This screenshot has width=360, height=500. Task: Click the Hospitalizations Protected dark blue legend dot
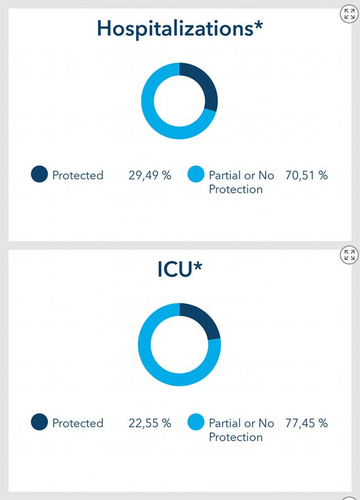point(39,174)
